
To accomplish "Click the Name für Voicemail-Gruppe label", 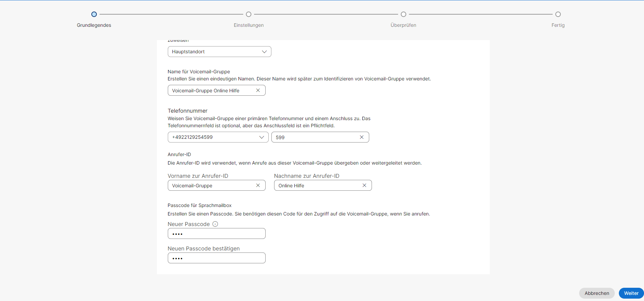I will (199, 72).
